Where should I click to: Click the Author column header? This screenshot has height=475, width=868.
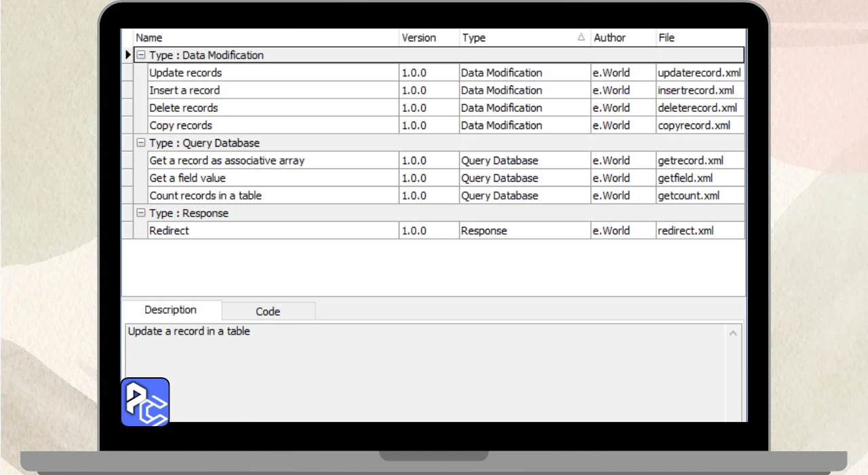click(622, 38)
